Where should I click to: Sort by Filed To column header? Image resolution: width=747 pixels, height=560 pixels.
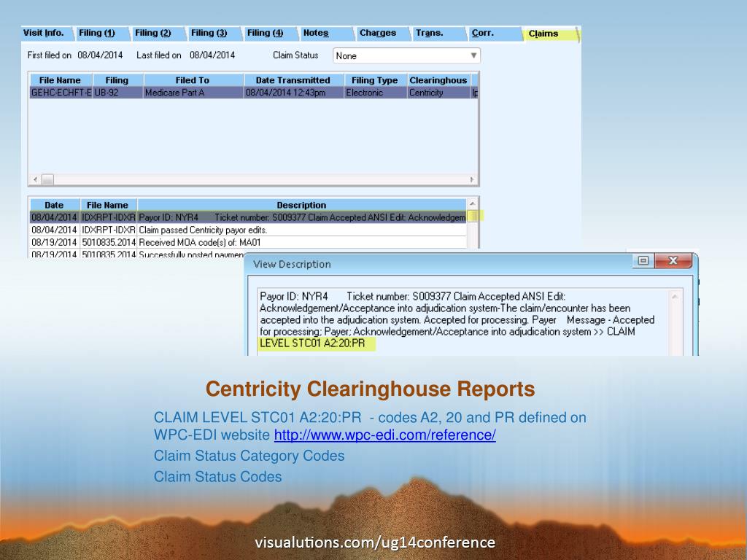tap(193, 80)
